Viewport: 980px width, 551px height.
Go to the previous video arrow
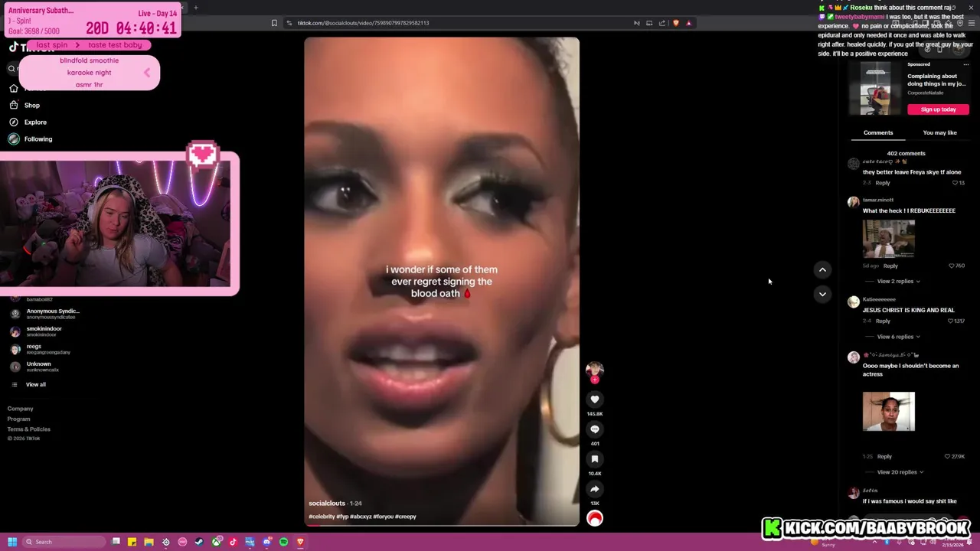point(822,269)
